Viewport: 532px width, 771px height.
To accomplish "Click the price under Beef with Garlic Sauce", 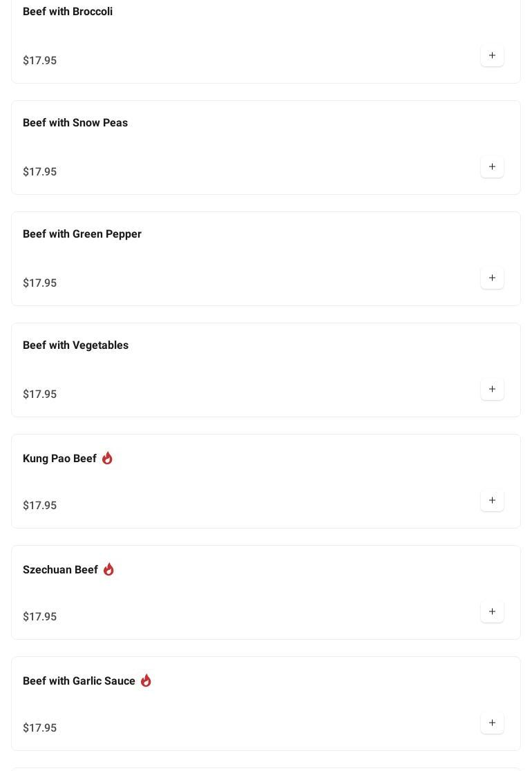I will pos(40,728).
